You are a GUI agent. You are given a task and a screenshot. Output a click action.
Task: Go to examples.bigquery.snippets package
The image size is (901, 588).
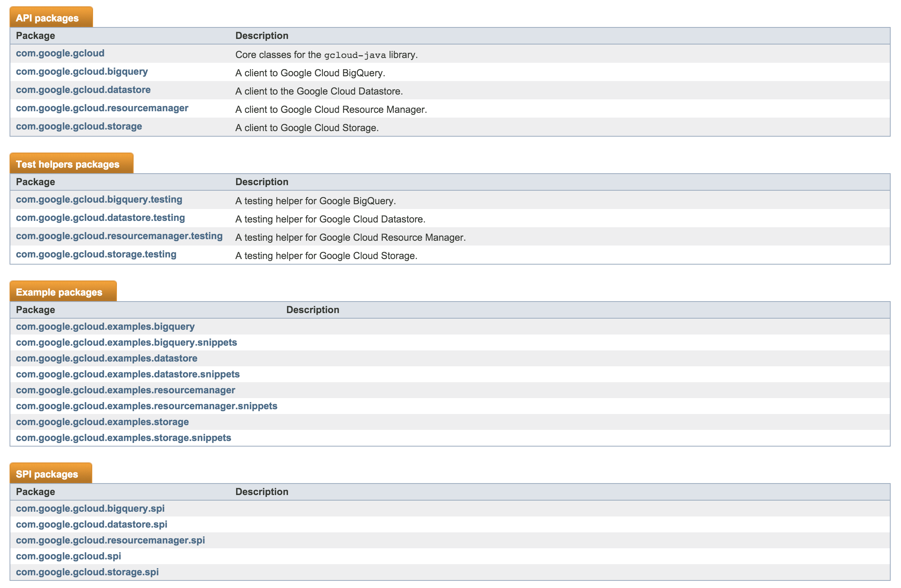(x=126, y=342)
